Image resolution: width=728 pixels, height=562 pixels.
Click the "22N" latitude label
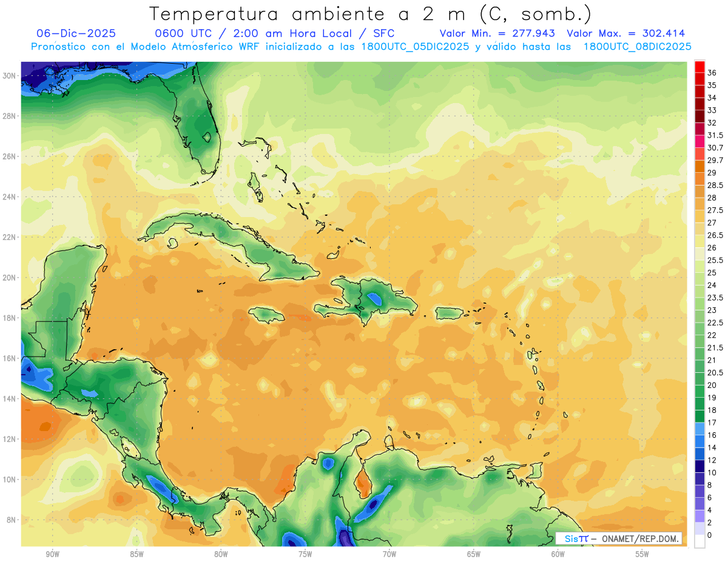pos(10,237)
